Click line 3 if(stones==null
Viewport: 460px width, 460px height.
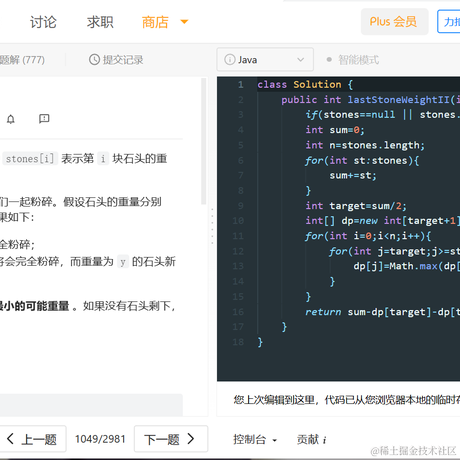pos(383,115)
